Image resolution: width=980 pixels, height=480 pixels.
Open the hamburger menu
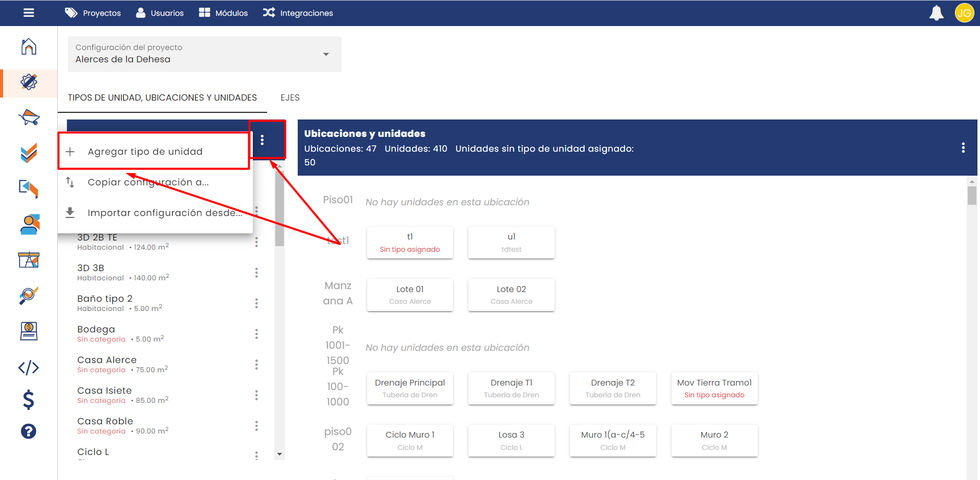click(x=29, y=13)
